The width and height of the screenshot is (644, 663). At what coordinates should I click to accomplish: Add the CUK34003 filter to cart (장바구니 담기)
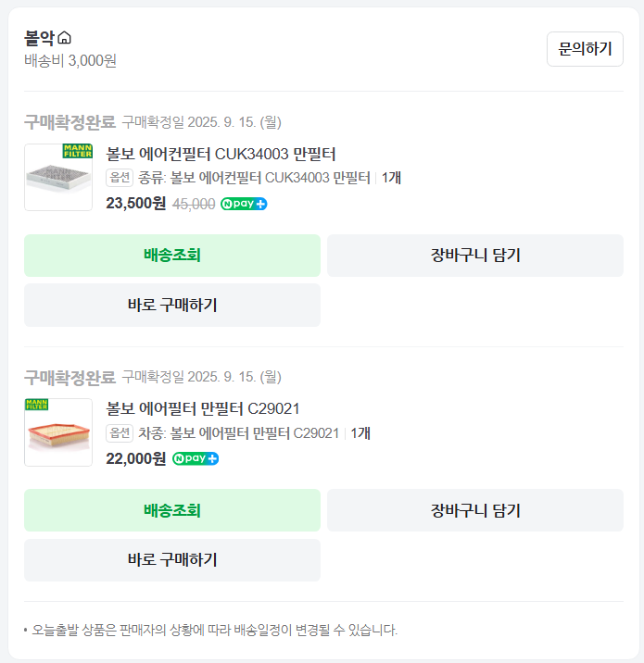coord(475,256)
